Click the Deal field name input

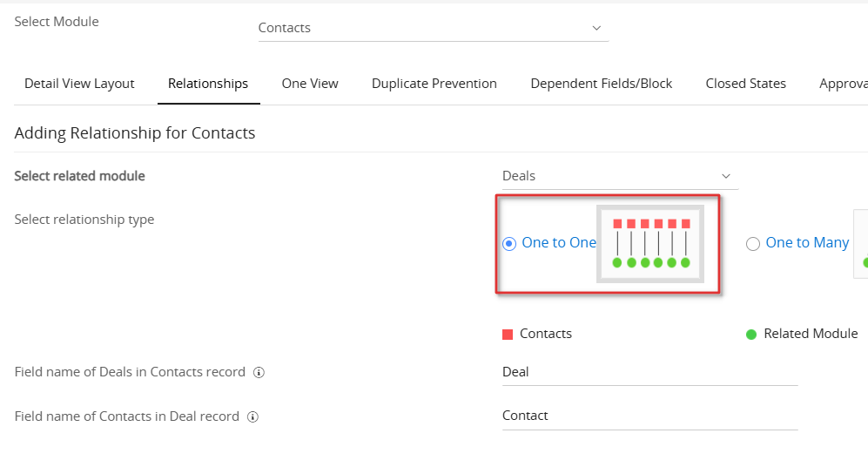[649, 372]
